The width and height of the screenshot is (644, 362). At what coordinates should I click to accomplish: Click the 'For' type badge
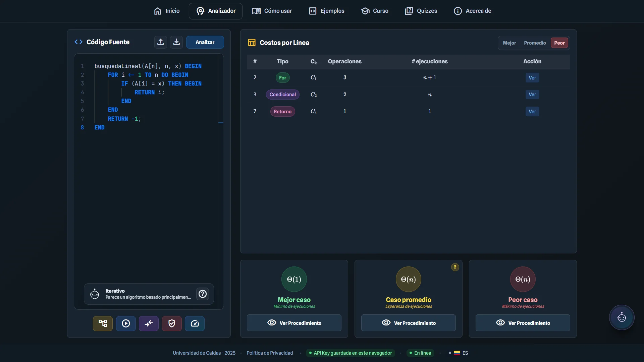coord(283,78)
